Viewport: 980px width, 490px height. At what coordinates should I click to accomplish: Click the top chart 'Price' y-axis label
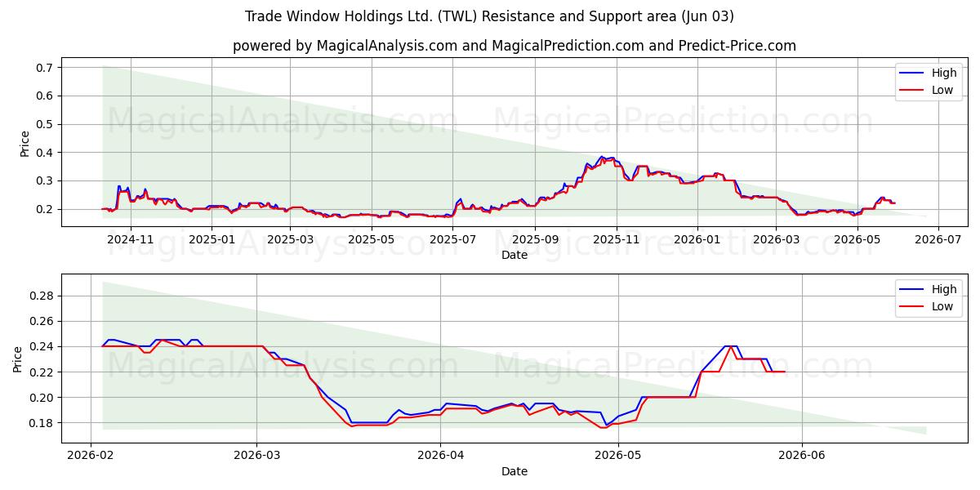[x=24, y=144]
